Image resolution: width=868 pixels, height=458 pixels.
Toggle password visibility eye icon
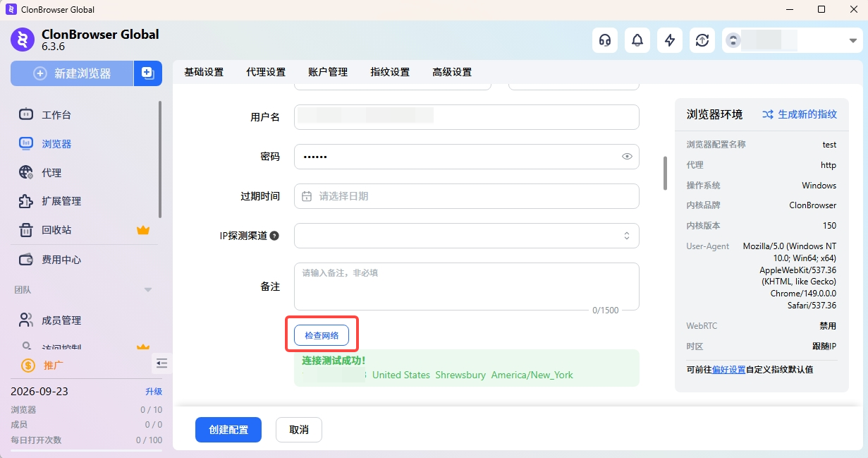[627, 157]
